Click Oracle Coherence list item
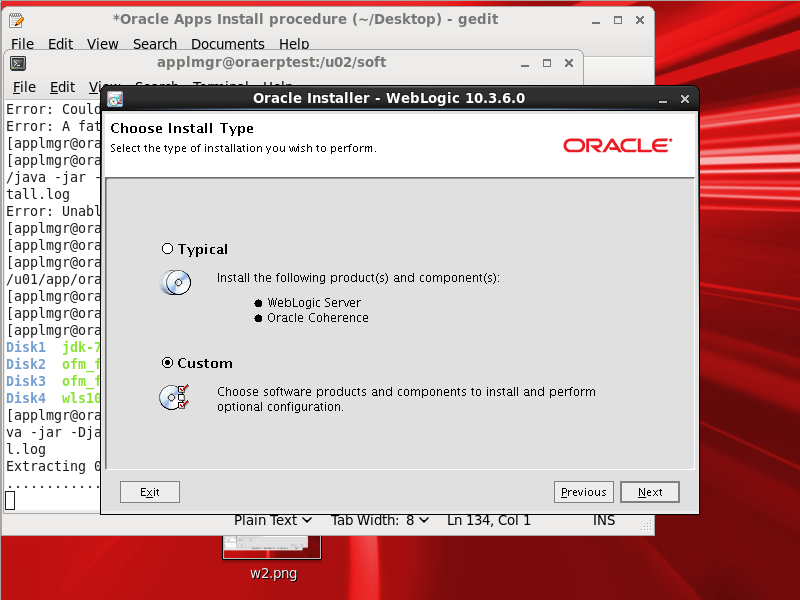The width and height of the screenshot is (800, 600). 317,318
